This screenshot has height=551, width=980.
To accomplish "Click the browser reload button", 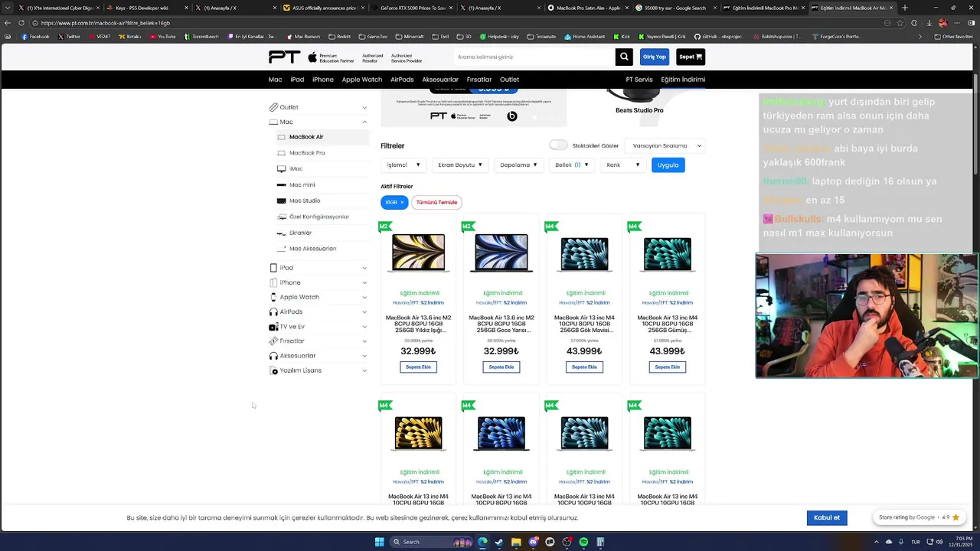I will [21, 23].
